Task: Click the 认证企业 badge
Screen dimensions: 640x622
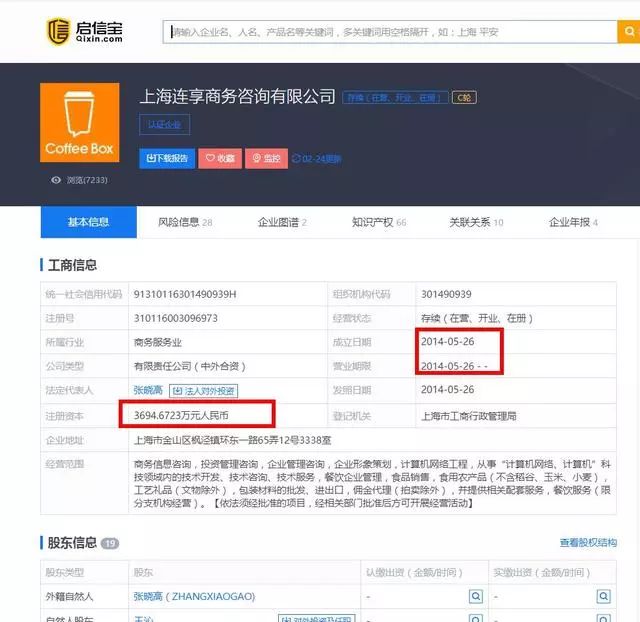Action: (x=164, y=124)
